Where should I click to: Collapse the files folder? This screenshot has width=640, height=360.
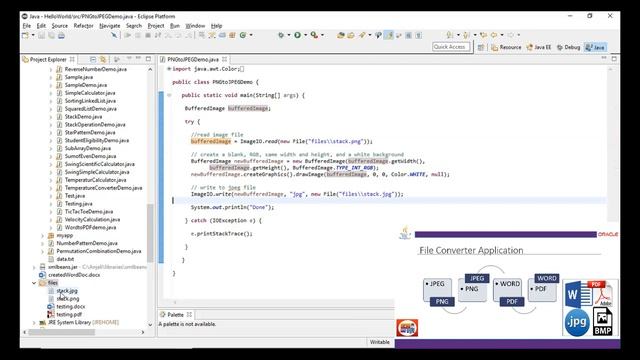pyautogui.click(x=34, y=283)
